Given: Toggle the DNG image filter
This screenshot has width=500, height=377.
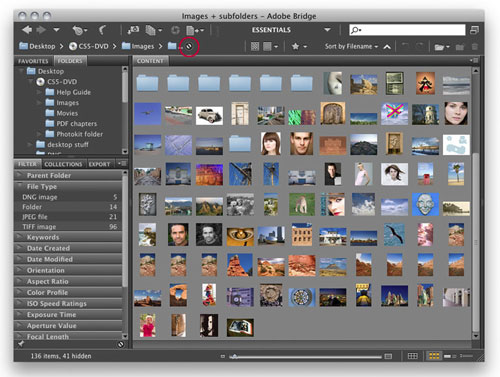Looking at the screenshot, I should (68, 197).
